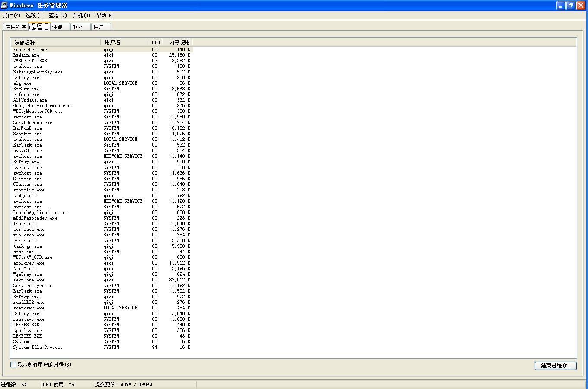Select the WDCertM_CCB.exe process
This screenshot has width=588, height=389.
click(102, 258)
